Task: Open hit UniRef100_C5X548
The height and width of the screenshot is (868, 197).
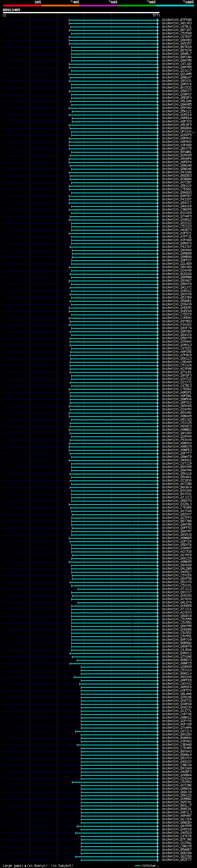Action: click(176, 33)
